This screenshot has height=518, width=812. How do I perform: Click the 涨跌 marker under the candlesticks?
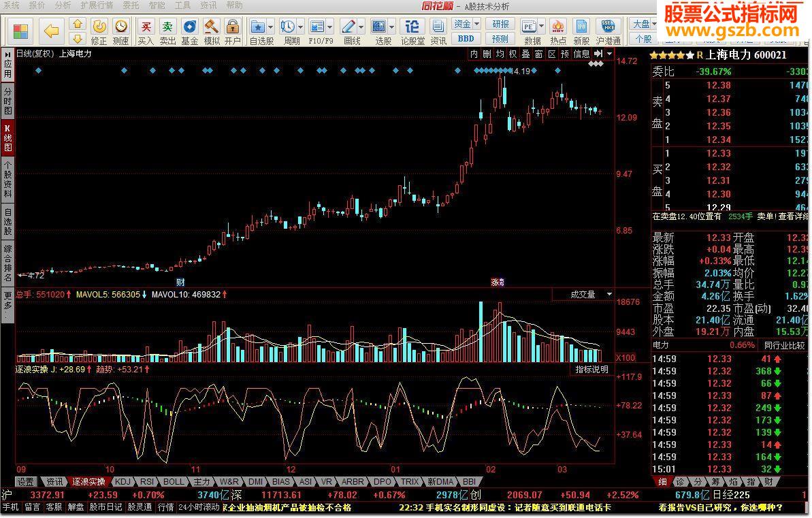498,282
